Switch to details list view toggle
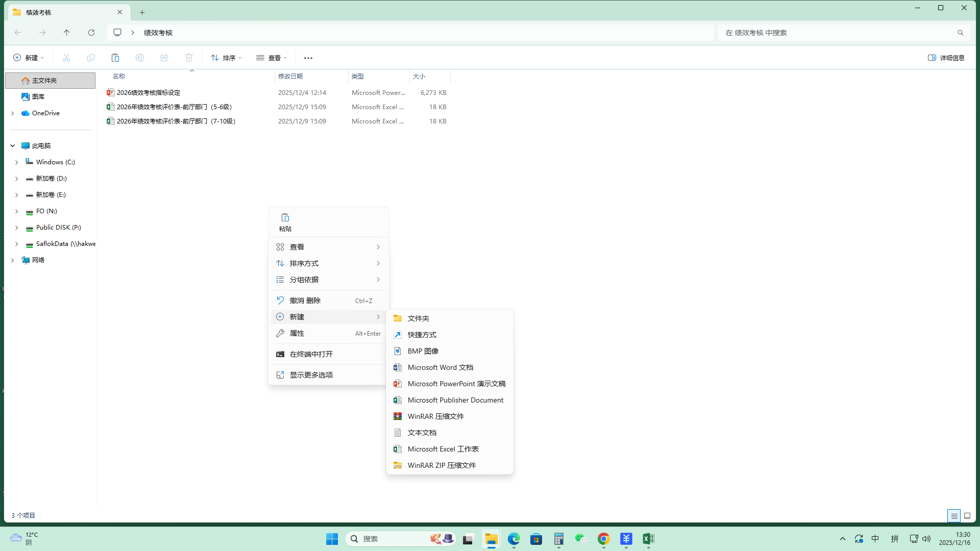Viewport: 980px width, 551px height. point(954,516)
